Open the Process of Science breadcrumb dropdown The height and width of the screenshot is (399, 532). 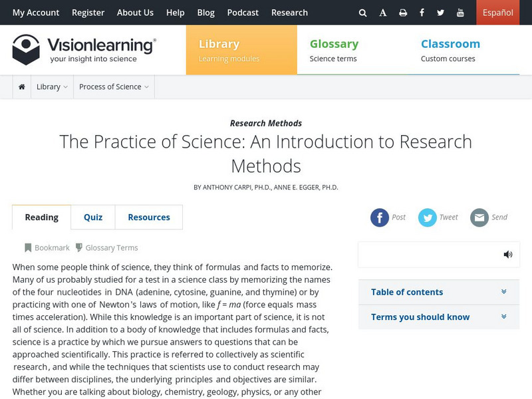tap(114, 87)
